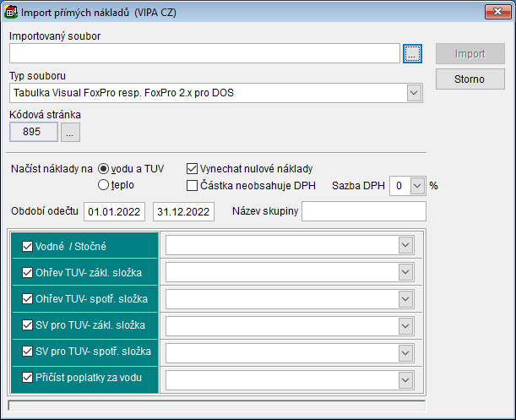Image resolution: width=516 pixels, height=420 pixels.
Task: Click the application icon in title bar
Action: point(11,12)
